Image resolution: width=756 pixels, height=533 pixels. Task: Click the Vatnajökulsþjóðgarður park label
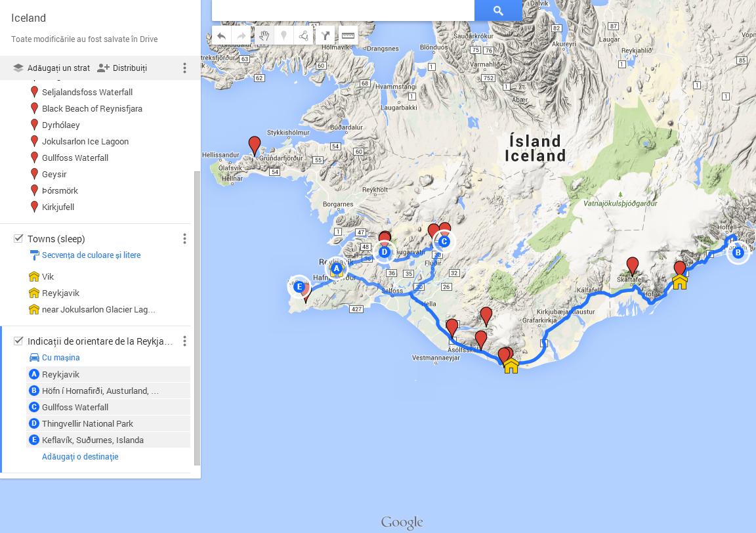pyautogui.click(x=621, y=203)
